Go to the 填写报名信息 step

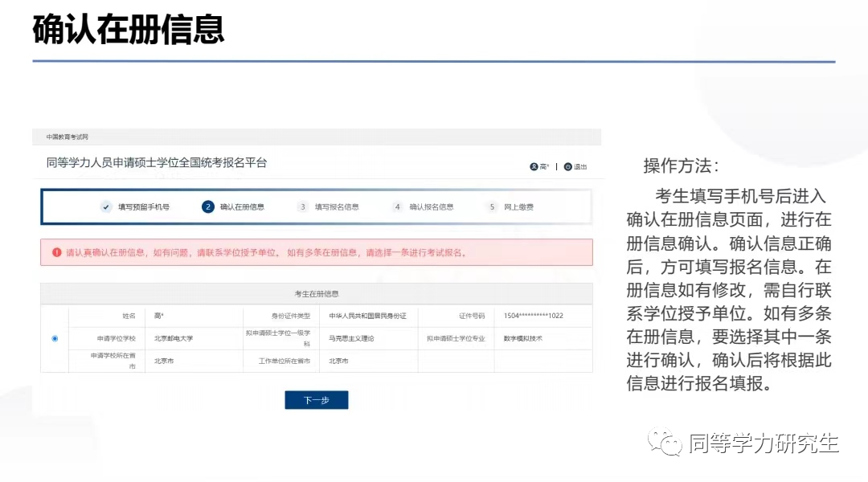337,206
